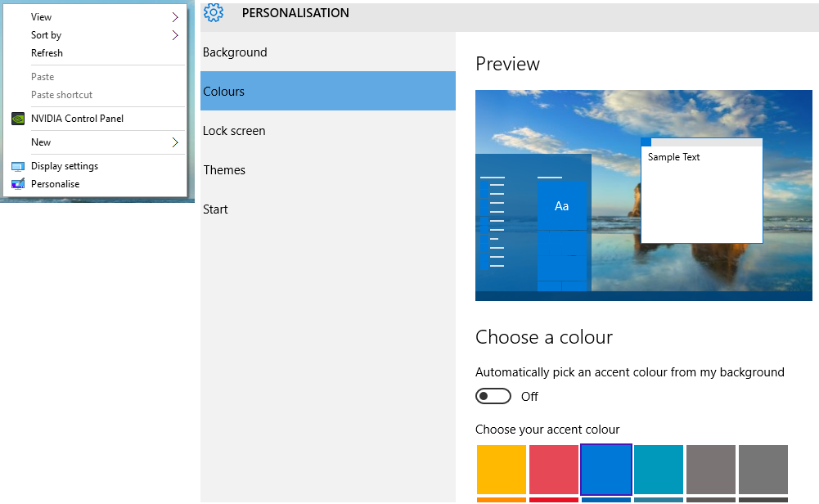Select the Colours section

pyautogui.click(x=223, y=92)
